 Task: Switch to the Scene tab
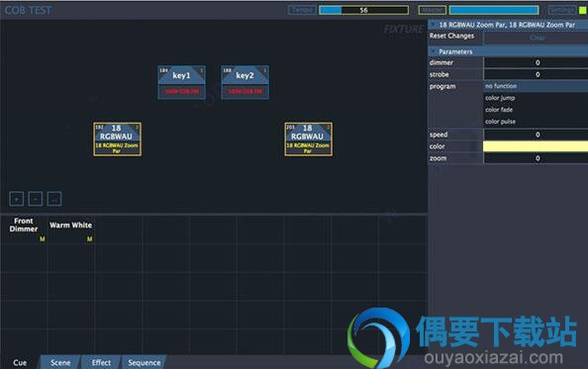pos(60,363)
